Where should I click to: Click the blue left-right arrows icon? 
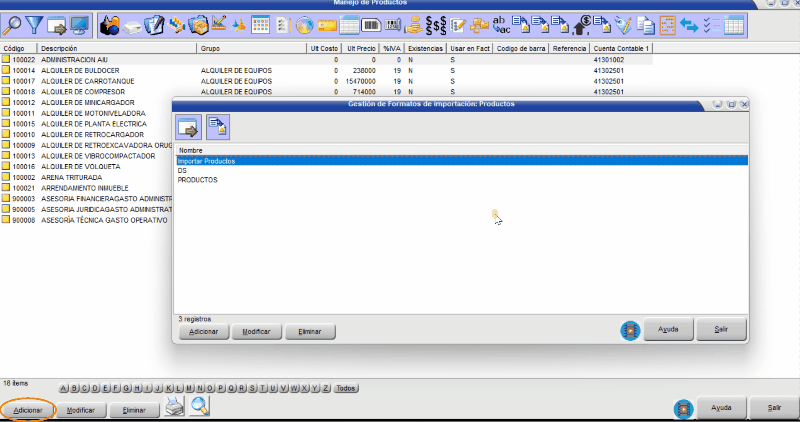click(689, 24)
